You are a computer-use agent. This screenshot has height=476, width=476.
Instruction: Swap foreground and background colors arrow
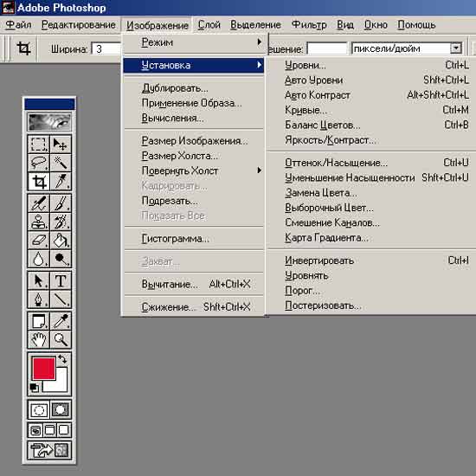point(62,359)
